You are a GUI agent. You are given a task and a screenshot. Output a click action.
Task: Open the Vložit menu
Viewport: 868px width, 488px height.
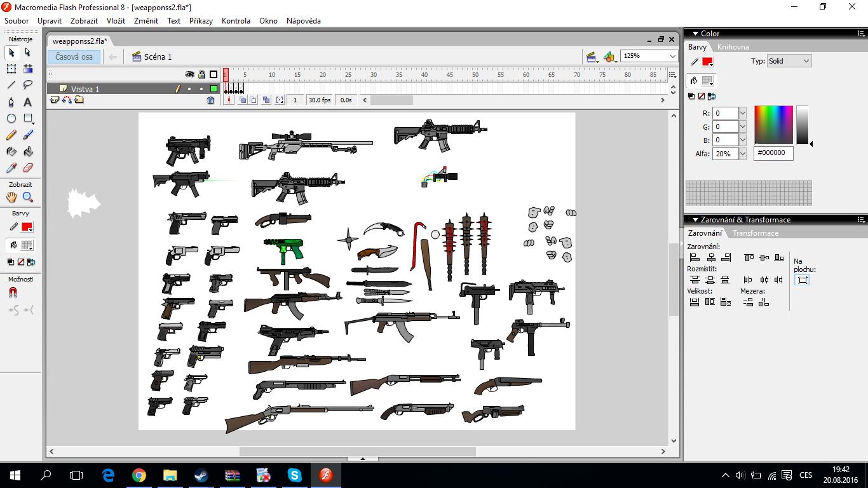[x=116, y=21]
